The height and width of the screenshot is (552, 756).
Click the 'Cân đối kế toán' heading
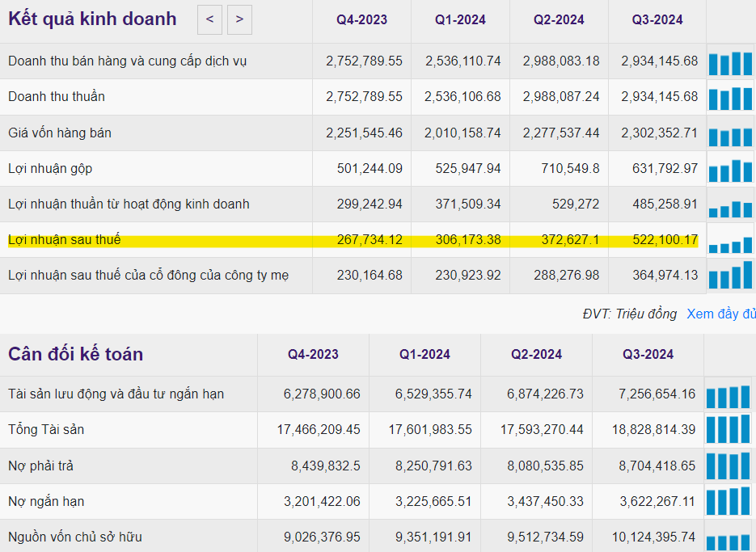coord(76,354)
